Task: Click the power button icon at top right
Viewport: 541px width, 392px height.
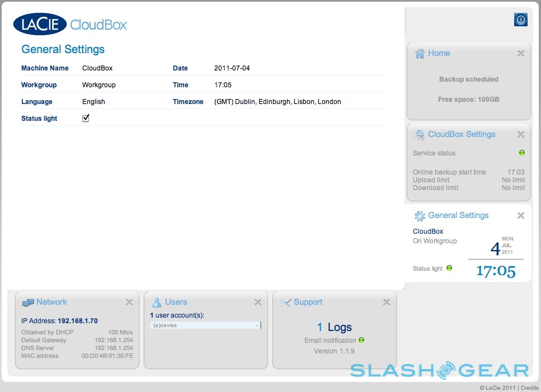Action: click(x=520, y=20)
